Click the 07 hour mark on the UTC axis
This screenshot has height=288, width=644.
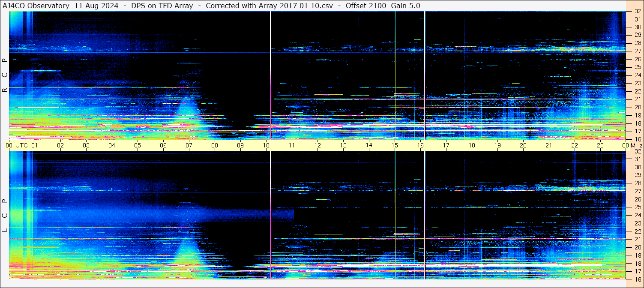[x=189, y=145]
